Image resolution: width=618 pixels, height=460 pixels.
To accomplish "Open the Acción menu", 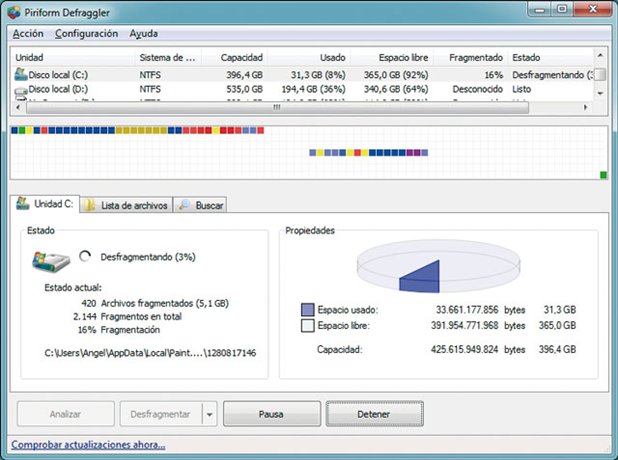I will [27, 33].
